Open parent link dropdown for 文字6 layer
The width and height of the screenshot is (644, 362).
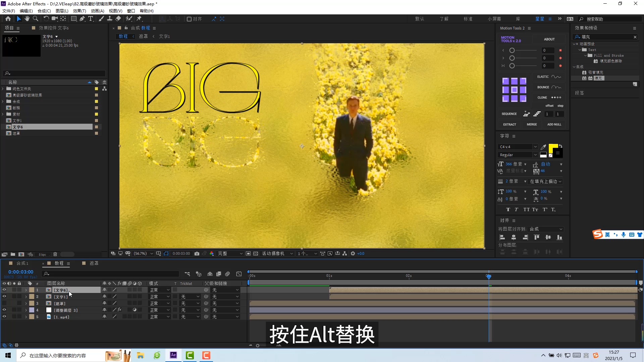click(225, 290)
